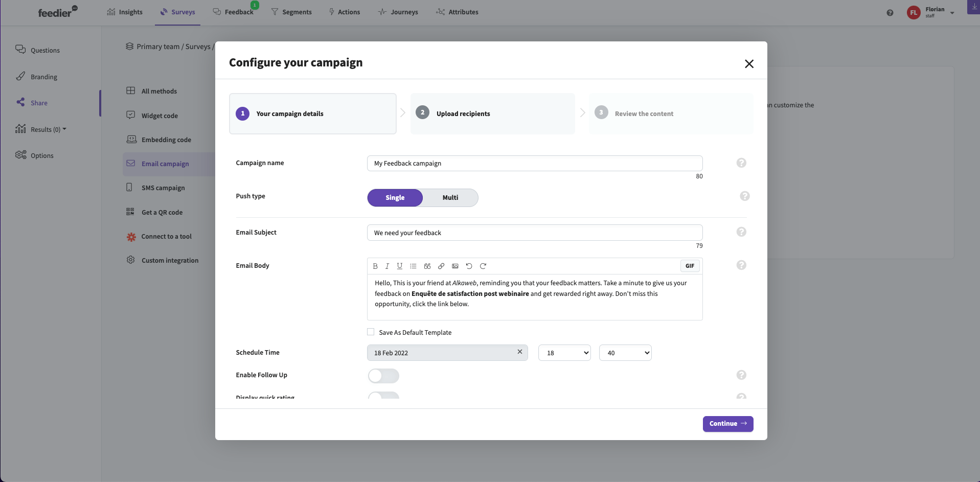This screenshot has width=980, height=482.
Task: Open the schedule hour dropdown showing 18
Action: coord(564,353)
